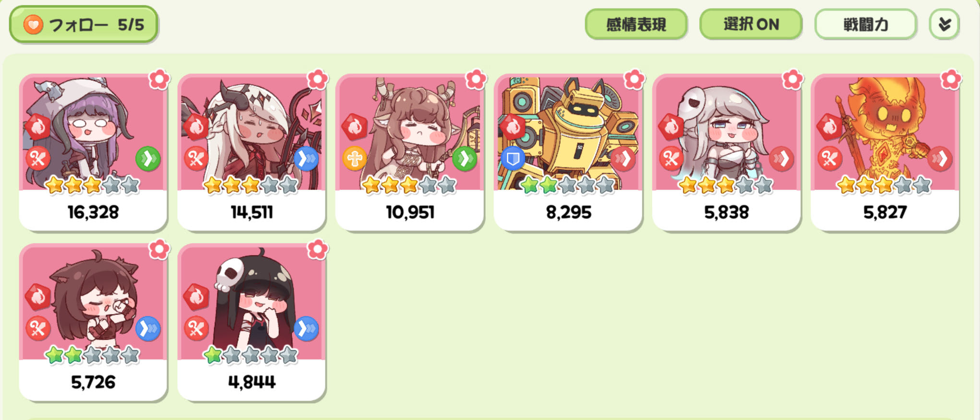Screen dimensions: 980x420
Task: Click the green arrow icon on the 16,328 card
Action: coord(148,159)
